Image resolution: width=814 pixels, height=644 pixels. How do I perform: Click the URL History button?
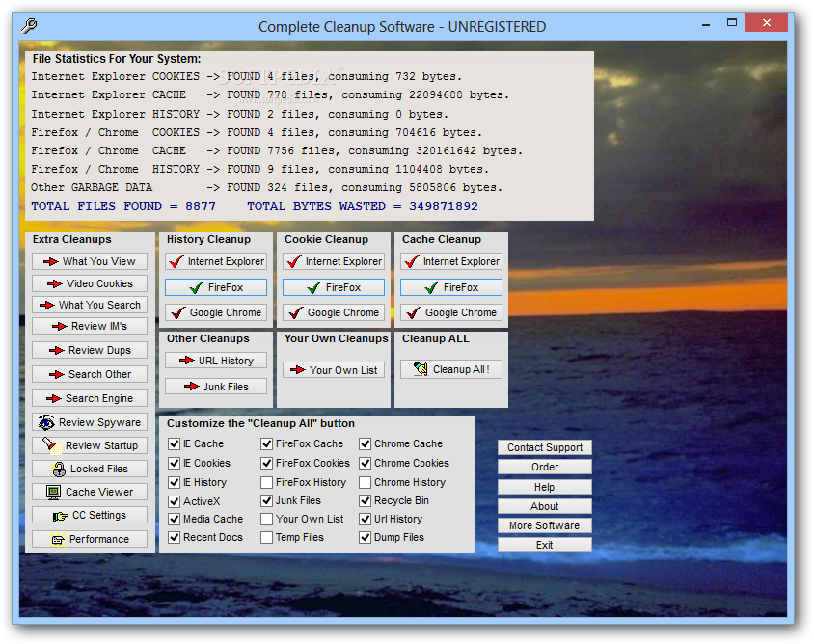pyautogui.click(x=216, y=361)
